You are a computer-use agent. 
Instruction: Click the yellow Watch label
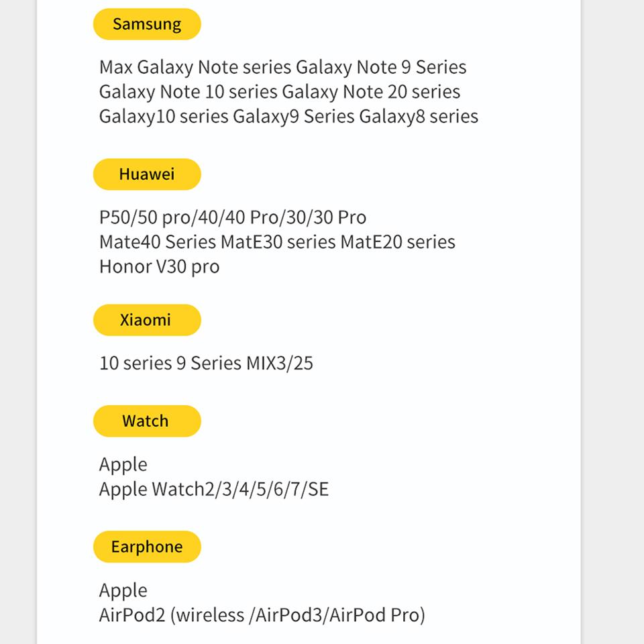147,421
